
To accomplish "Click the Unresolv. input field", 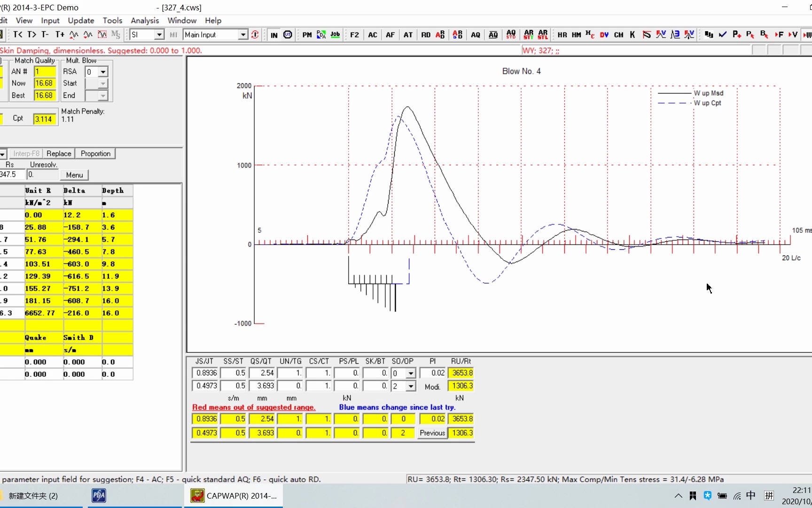I will click(x=43, y=175).
